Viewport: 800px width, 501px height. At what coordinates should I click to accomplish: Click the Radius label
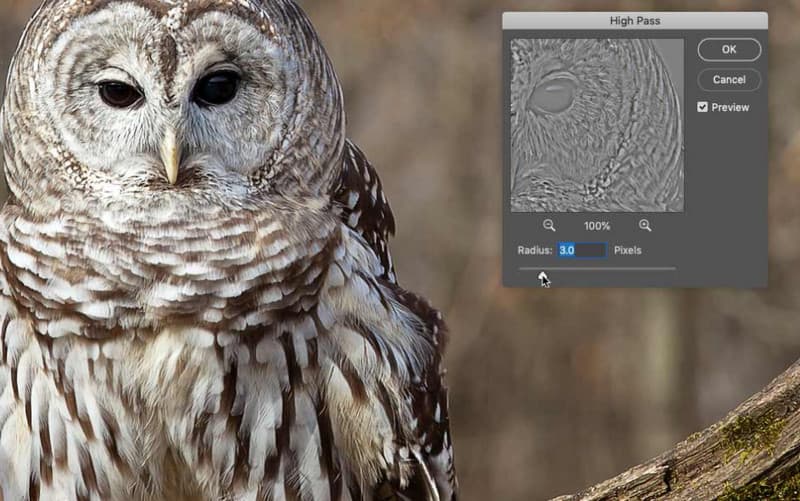(x=535, y=250)
